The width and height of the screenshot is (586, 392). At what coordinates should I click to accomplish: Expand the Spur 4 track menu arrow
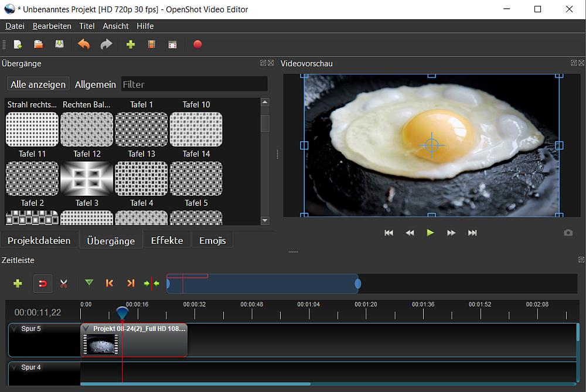point(15,368)
